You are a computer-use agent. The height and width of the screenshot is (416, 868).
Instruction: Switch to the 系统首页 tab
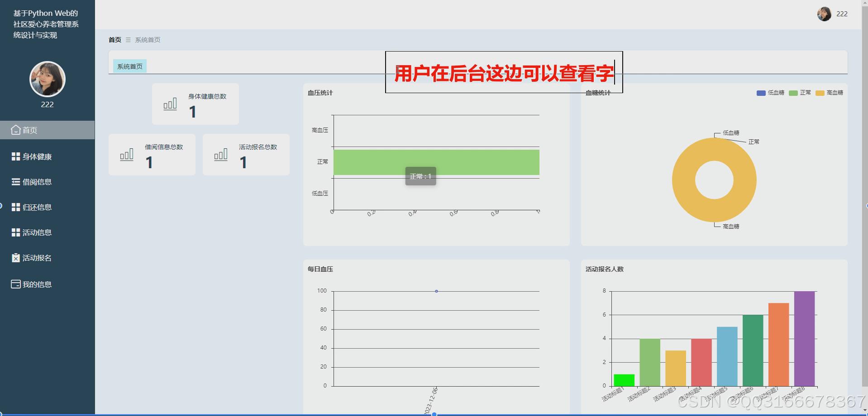[x=129, y=66]
